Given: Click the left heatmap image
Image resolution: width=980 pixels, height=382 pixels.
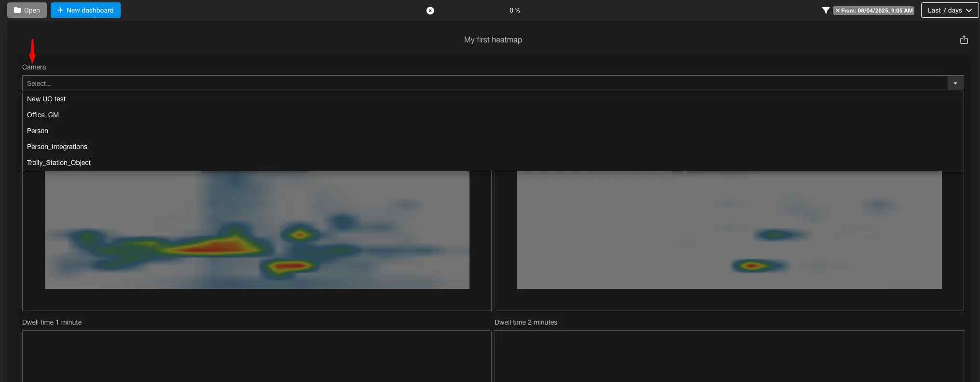Looking at the screenshot, I should tap(257, 230).
